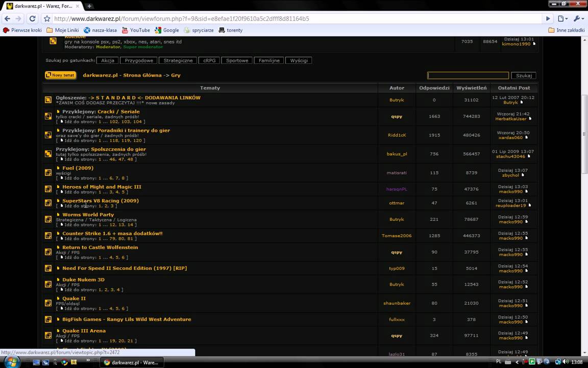
Task: View the author profile shaunbaker
Action: point(397,303)
